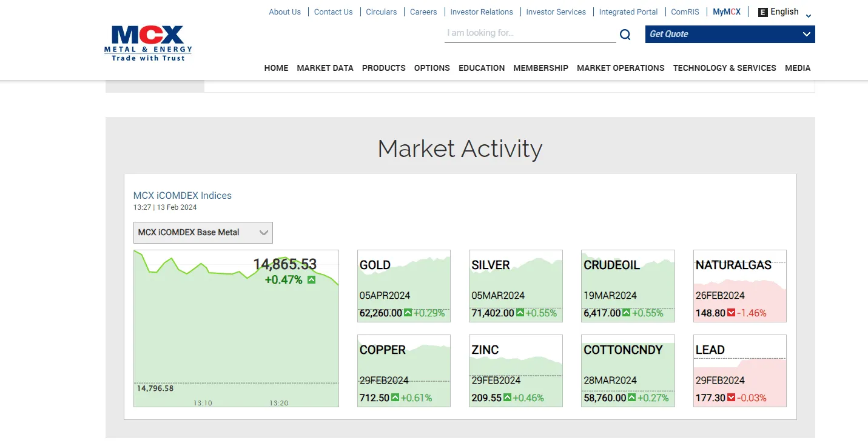Open the PRODUCTS menu
This screenshot has width=868, height=443.
(383, 68)
